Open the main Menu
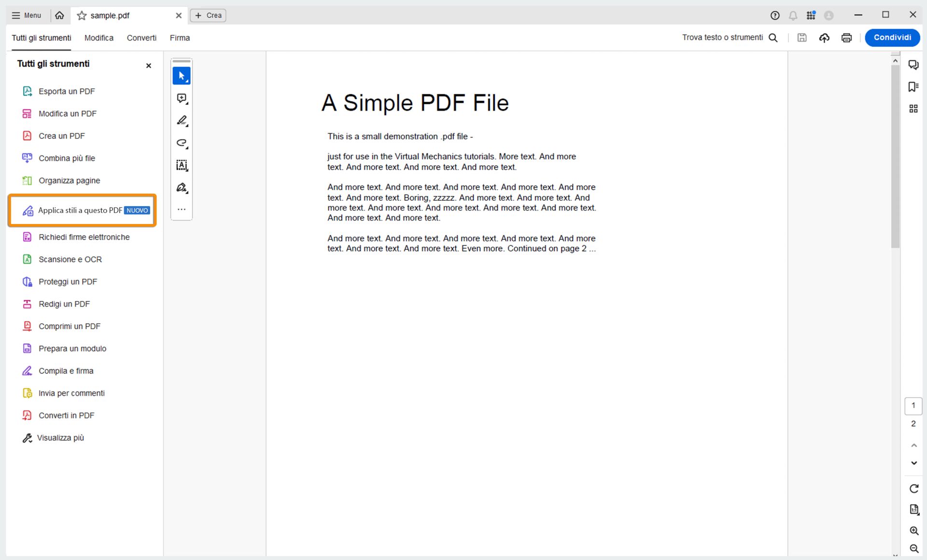 coord(27,15)
